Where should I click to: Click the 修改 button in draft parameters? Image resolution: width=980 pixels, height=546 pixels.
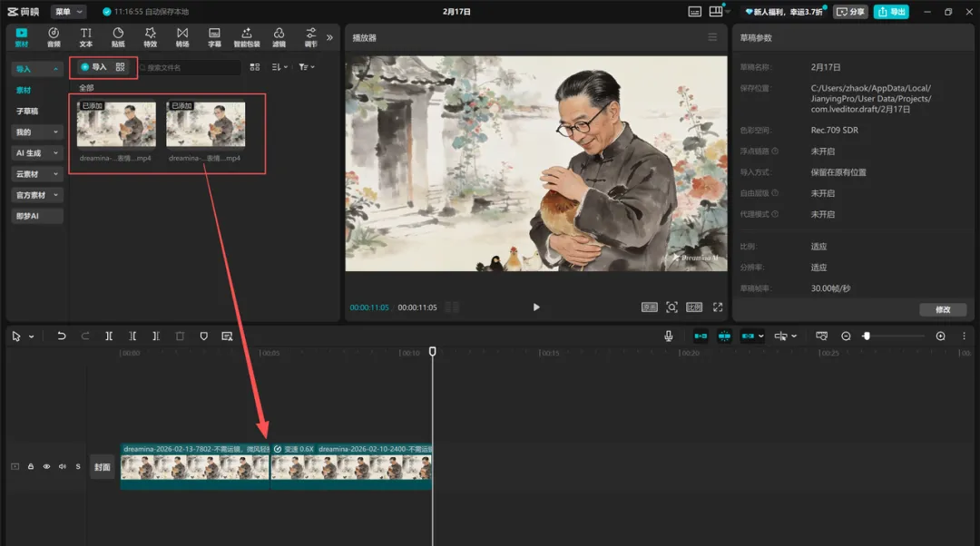[x=943, y=310]
